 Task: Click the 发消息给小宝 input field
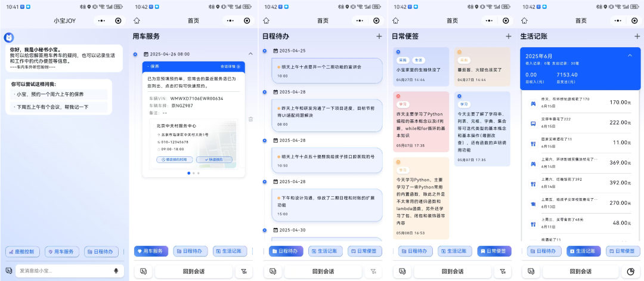click(63, 271)
